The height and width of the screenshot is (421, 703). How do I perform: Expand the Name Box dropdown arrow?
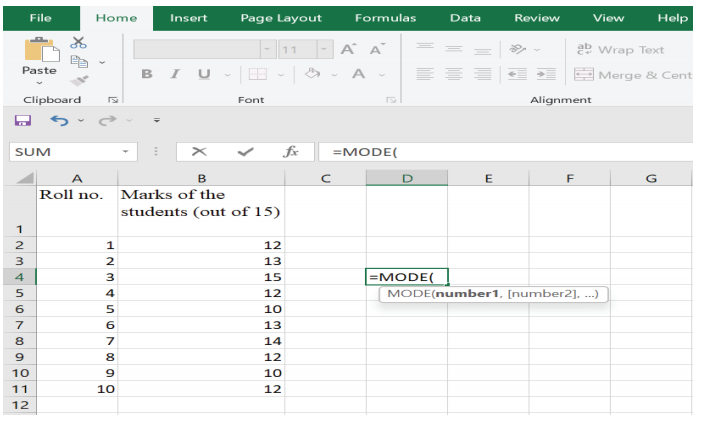pyautogui.click(x=125, y=152)
